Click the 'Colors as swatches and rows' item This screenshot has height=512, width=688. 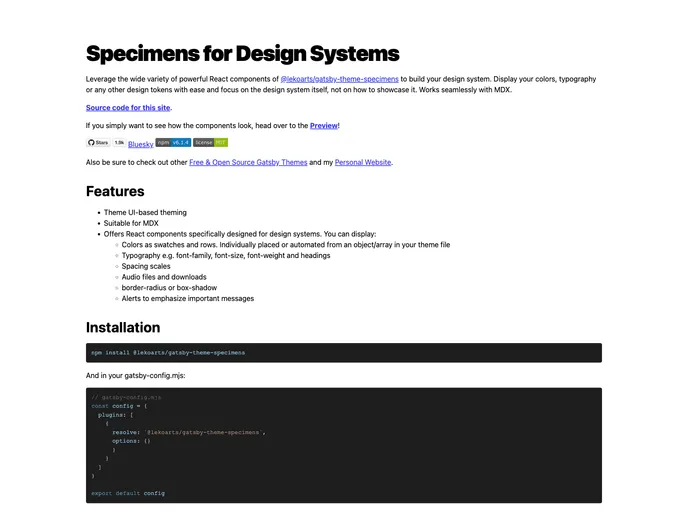[x=286, y=245]
